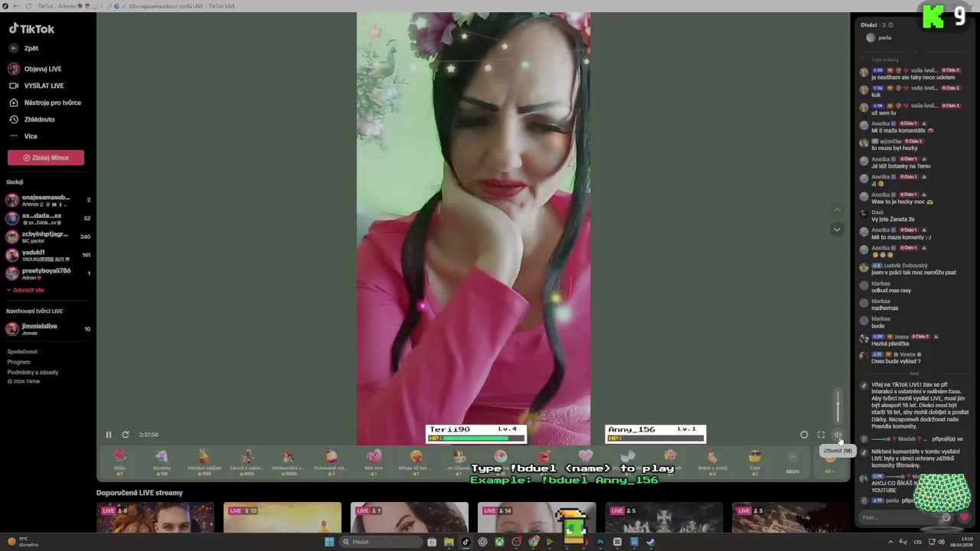The image size is (980, 551).
Task: Open viewer perla profile
Action: click(x=879, y=37)
